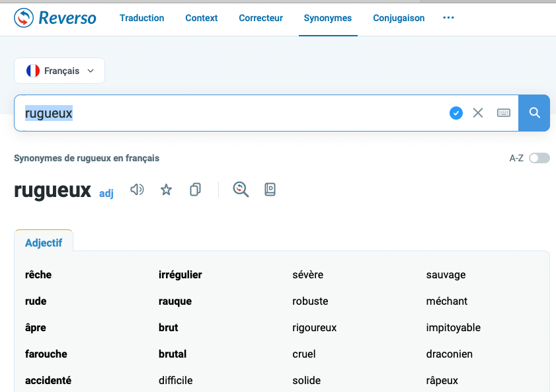Toggle the A-Z alphabetical sorting switch

tap(539, 158)
